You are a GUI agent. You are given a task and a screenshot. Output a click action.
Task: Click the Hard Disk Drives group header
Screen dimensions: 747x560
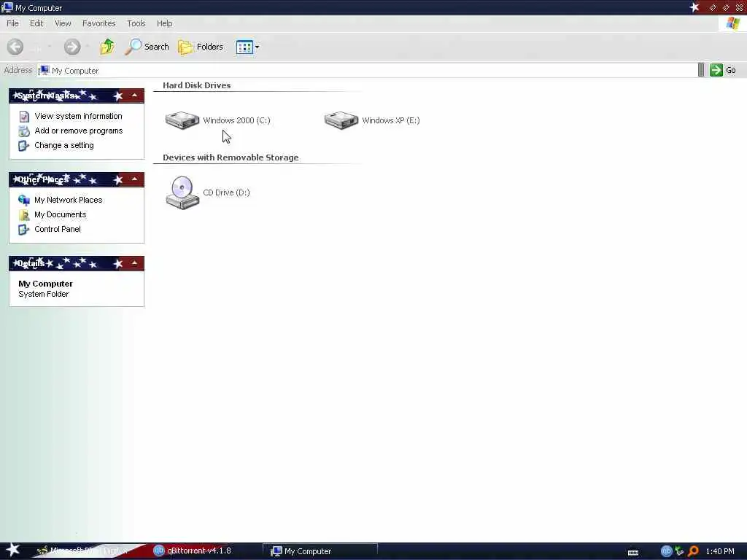click(x=196, y=85)
